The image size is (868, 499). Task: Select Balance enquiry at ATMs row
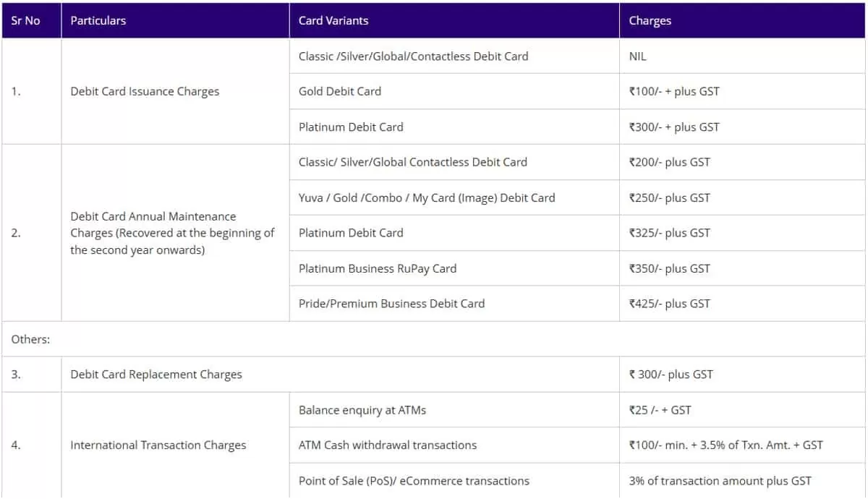[362, 410]
